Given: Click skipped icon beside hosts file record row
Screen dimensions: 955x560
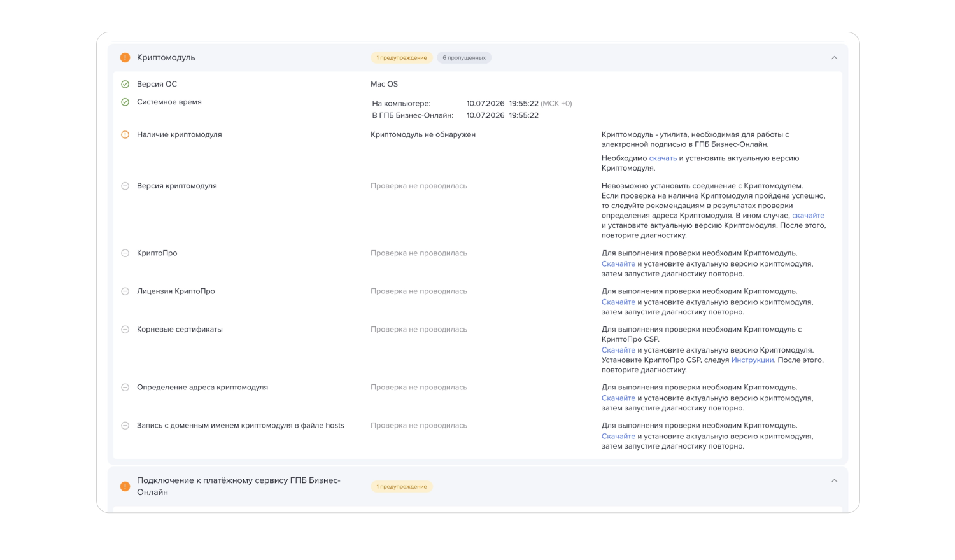Looking at the screenshot, I should click(125, 426).
